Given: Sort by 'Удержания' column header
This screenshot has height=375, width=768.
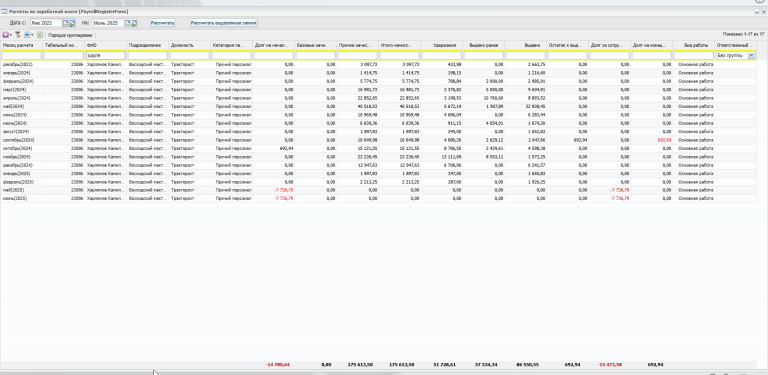Looking at the screenshot, I should (x=442, y=45).
